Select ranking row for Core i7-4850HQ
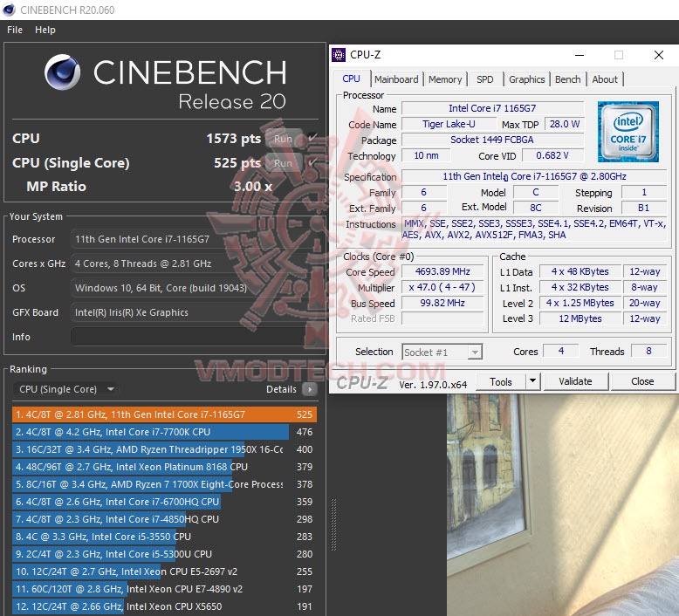The height and width of the screenshot is (616, 679). (165, 519)
